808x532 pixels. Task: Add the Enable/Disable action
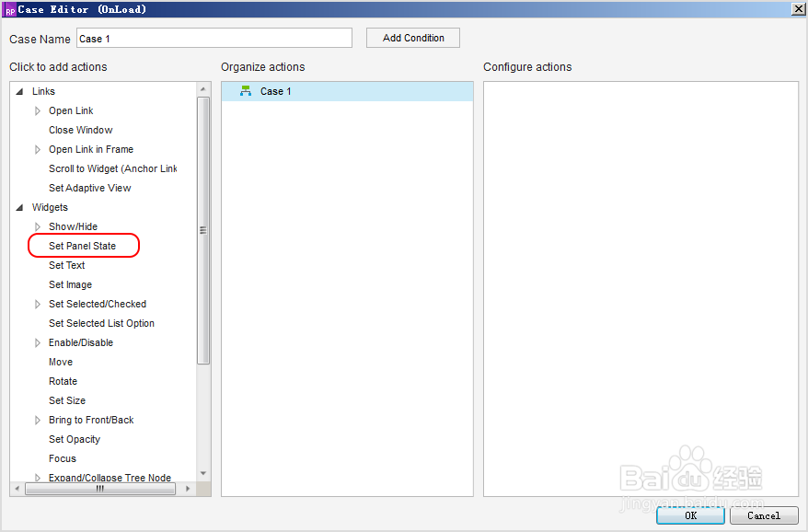tap(81, 342)
